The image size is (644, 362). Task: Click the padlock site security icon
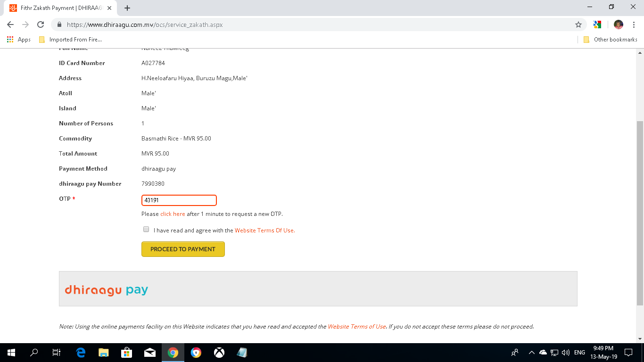59,25
